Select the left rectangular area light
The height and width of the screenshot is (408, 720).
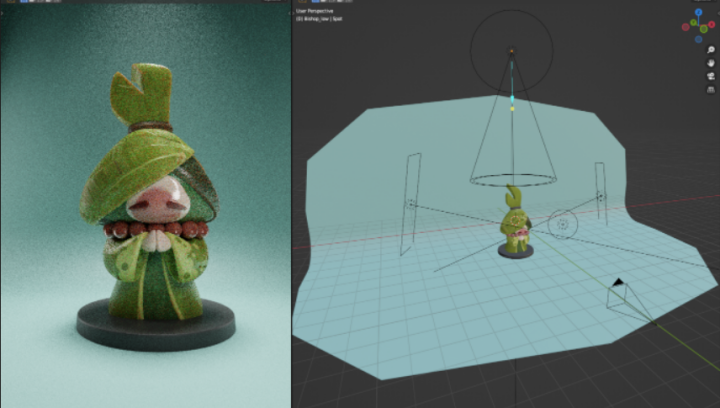[x=411, y=205]
